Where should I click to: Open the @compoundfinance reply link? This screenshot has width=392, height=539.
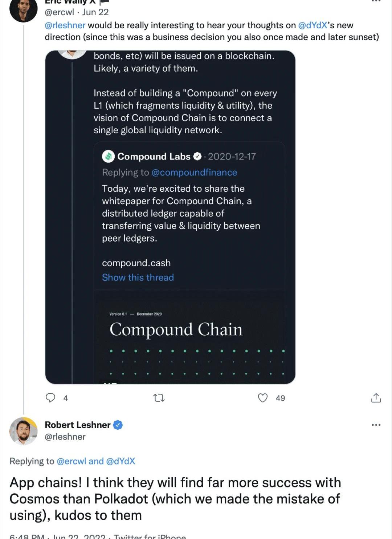tap(194, 173)
